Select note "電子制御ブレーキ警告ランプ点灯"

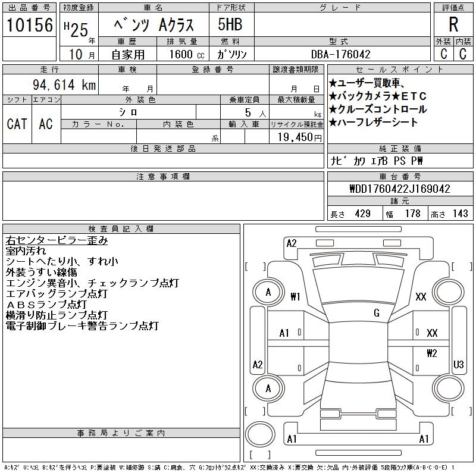[82, 325]
